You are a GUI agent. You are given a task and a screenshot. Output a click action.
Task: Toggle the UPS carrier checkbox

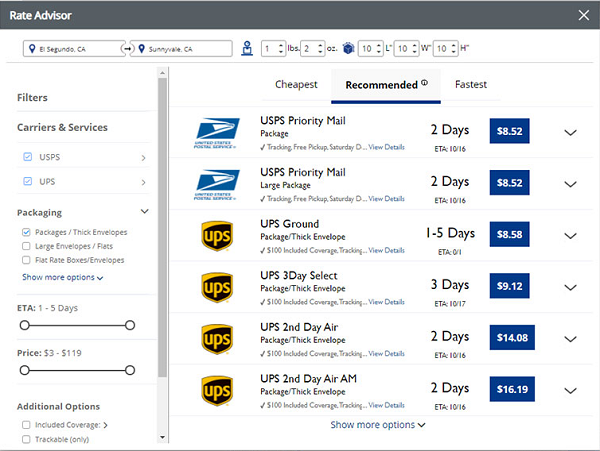28,181
